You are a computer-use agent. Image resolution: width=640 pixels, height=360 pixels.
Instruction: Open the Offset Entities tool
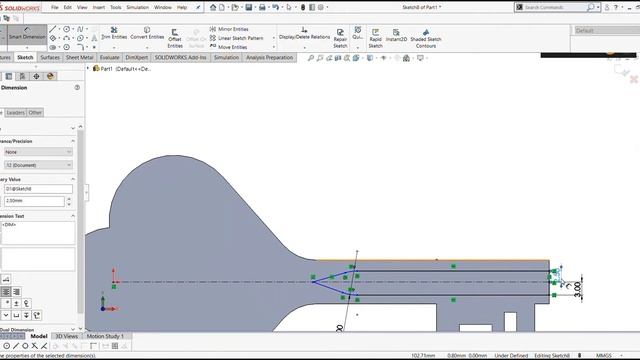point(175,38)
